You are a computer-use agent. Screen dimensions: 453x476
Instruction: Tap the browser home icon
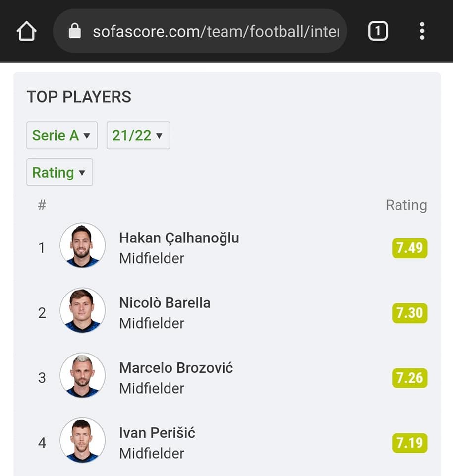coord(26,32)
